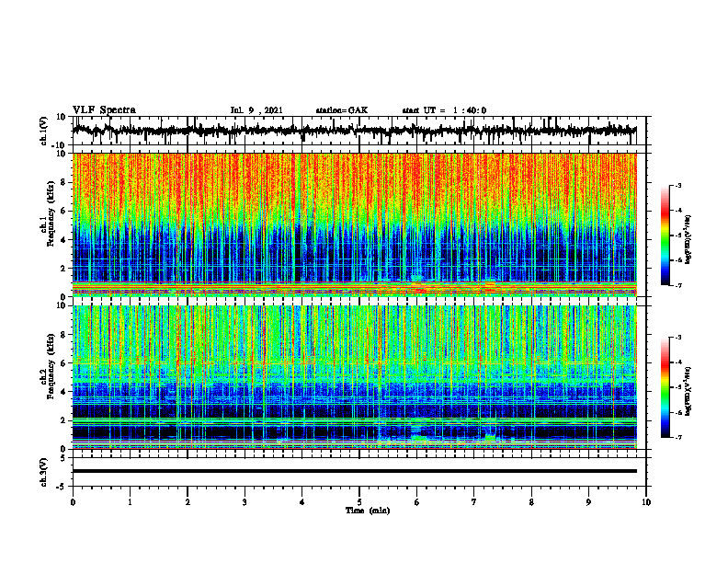728x563 pixels.
Task: Click the -7 tick on ch.2 colorbar
Action: [677, 438]
